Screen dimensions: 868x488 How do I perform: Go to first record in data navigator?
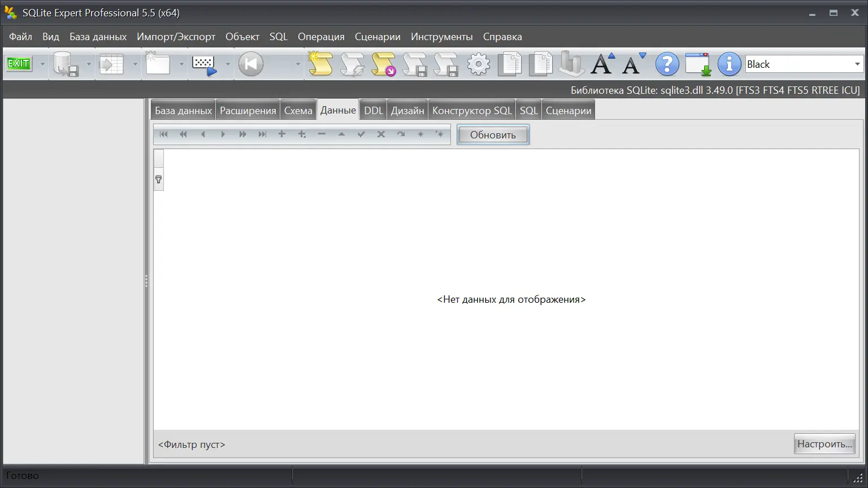164,134
